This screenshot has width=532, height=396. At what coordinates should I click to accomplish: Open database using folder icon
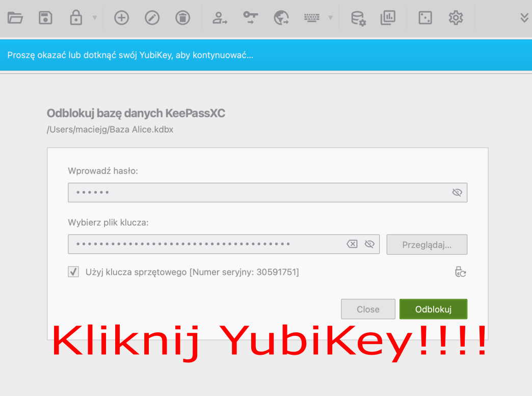coord(15,18)
